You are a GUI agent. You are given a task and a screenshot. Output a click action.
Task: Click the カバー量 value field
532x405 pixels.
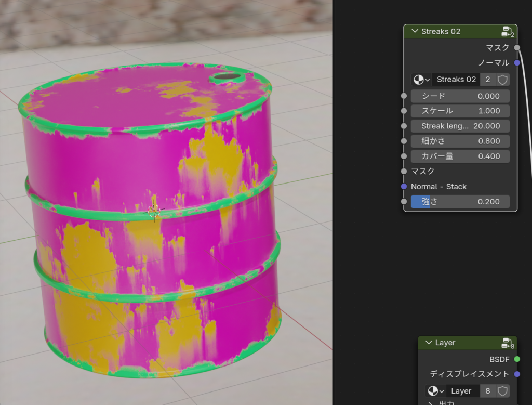pos(460,156)
